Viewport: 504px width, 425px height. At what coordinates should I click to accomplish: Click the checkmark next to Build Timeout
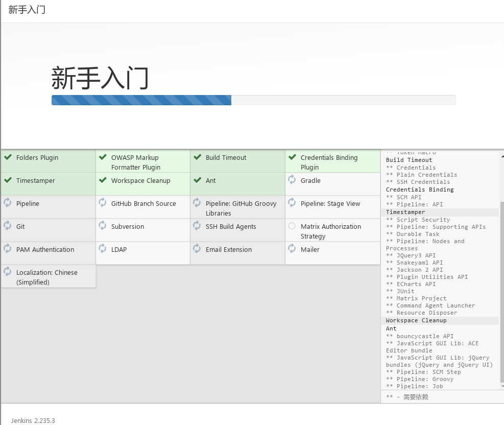tap(197, 157)
